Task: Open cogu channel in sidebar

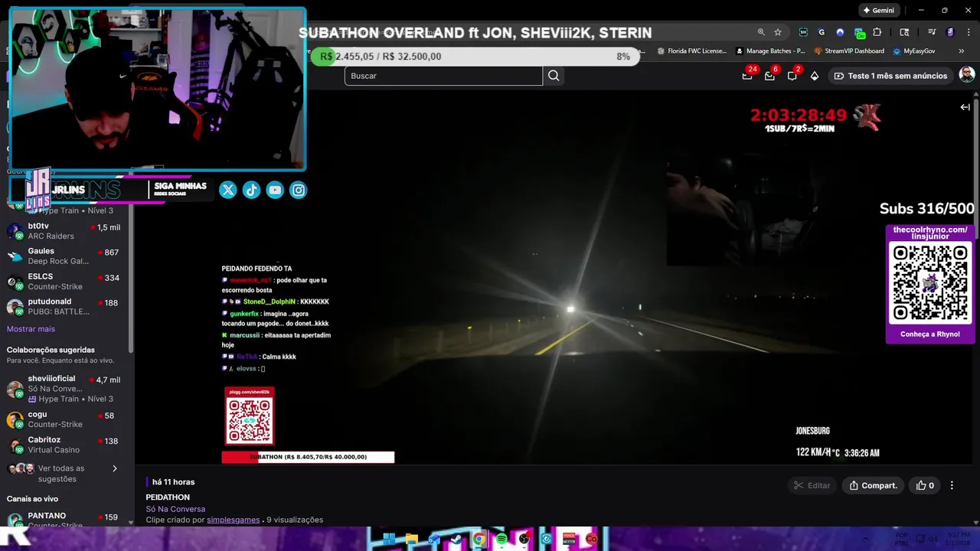Action: point(65,419)
